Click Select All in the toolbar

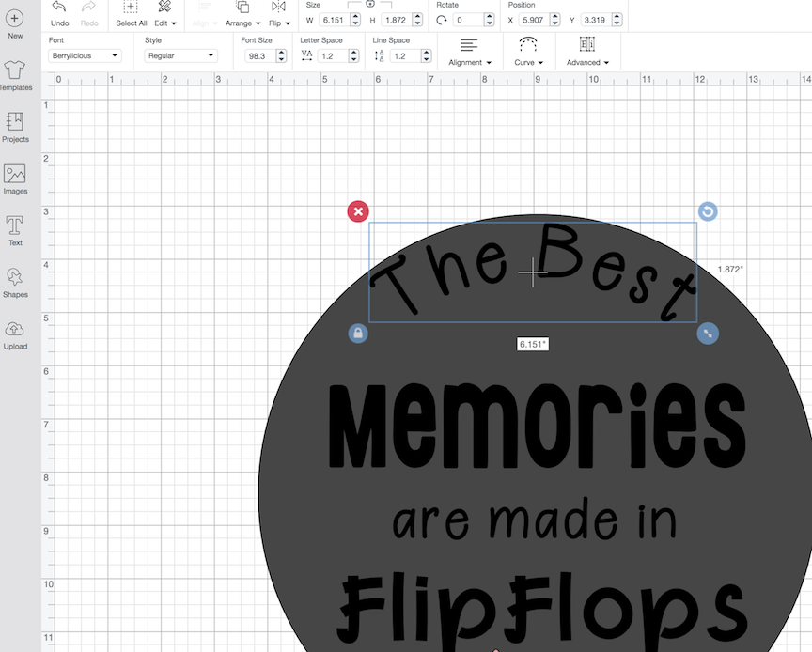pyautogui.click(x=131, y=14)
